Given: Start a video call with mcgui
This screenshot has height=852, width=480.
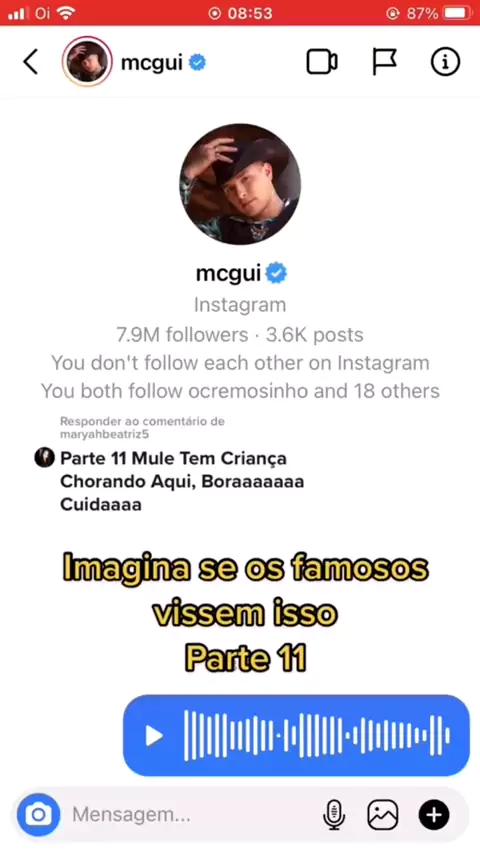Looking at the screenshot, I should coord(322,62).
